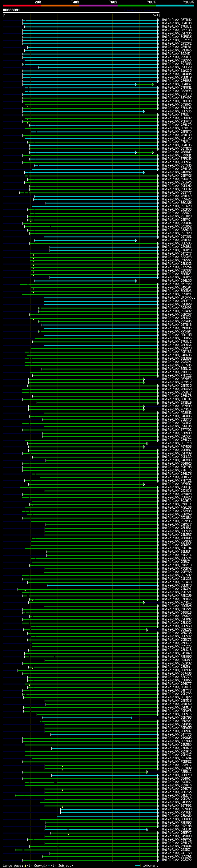
Task: Select the UniRef100_C6T361 label
Action: tap(176, 236)
